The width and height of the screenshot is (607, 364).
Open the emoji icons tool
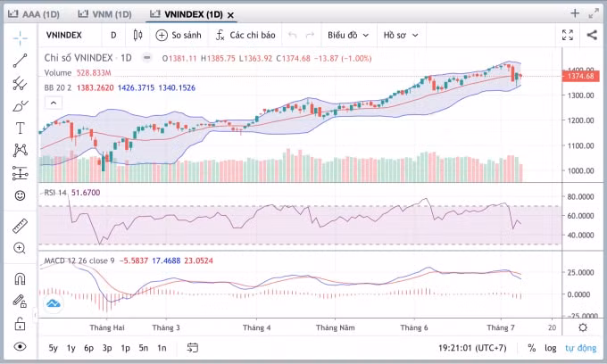(21, 195)
